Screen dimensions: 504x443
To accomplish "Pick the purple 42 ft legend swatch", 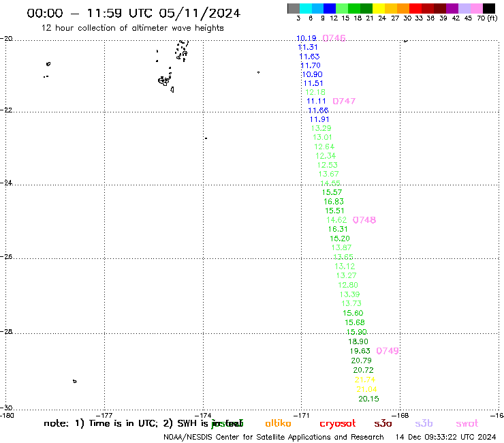I will pos(452,8).
